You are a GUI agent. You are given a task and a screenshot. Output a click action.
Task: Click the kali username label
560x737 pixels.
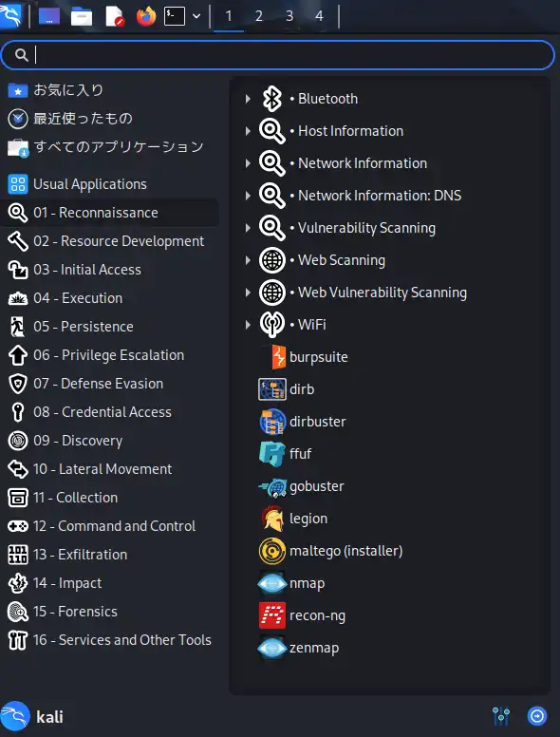click(49, 717)
